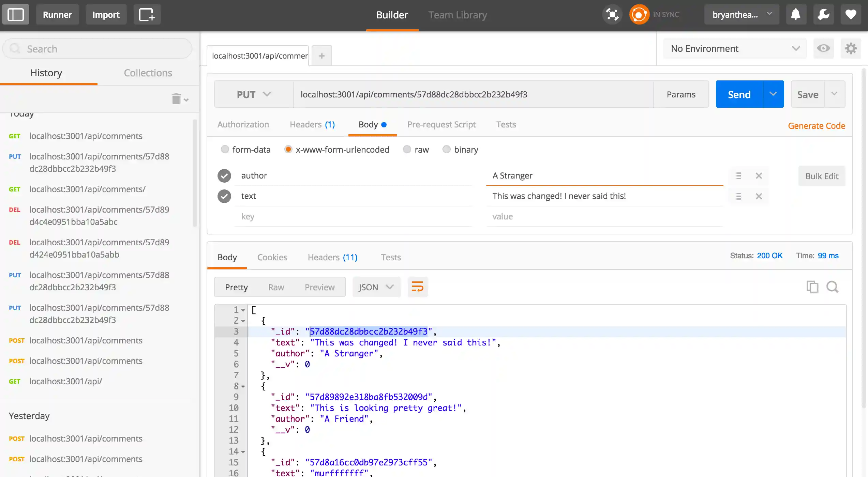Open the Pre-request Script tab

(441, 125)
